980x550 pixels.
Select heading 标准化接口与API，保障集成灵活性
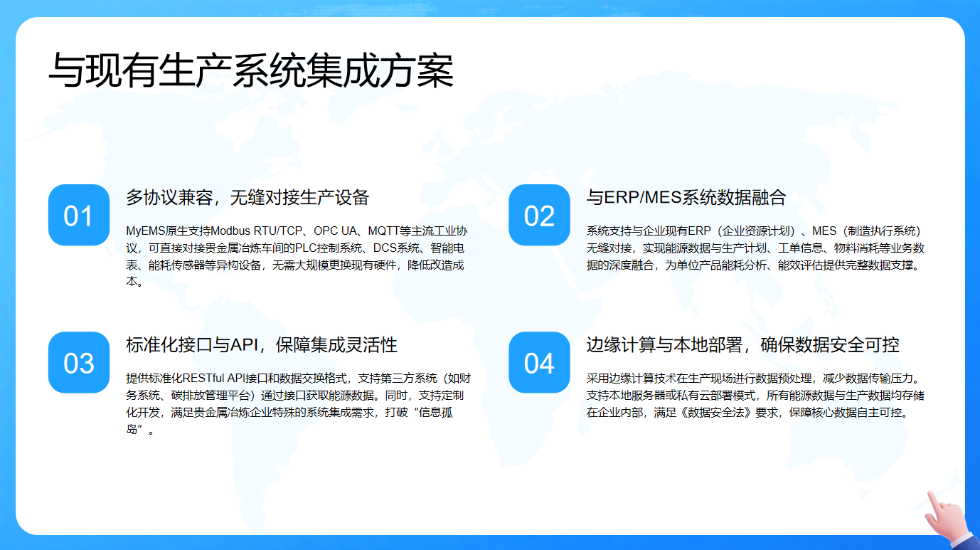(262, 345)
